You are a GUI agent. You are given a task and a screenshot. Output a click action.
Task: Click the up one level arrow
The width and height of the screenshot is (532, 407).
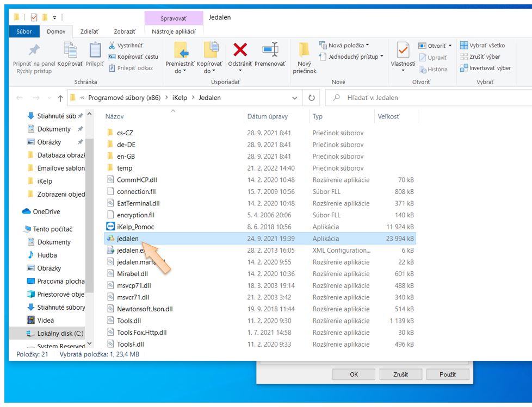pos(60,98)
